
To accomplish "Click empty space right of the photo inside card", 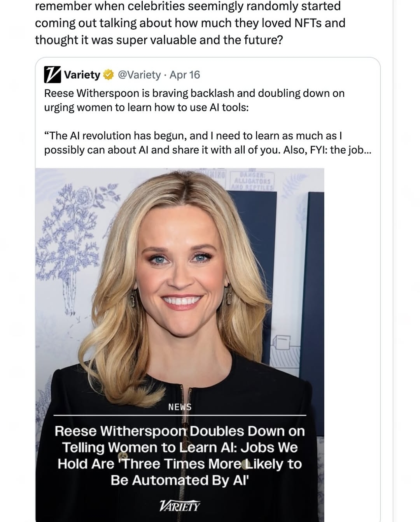I will coord(352,344).
